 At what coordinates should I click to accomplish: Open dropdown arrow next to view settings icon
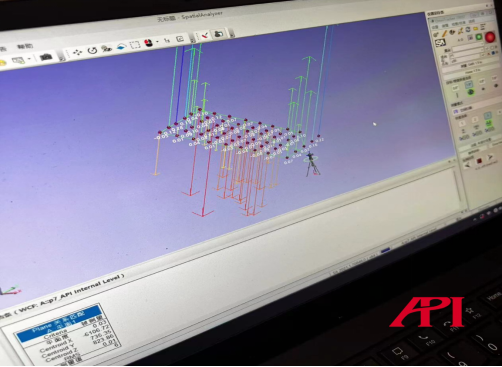[29, 59]
